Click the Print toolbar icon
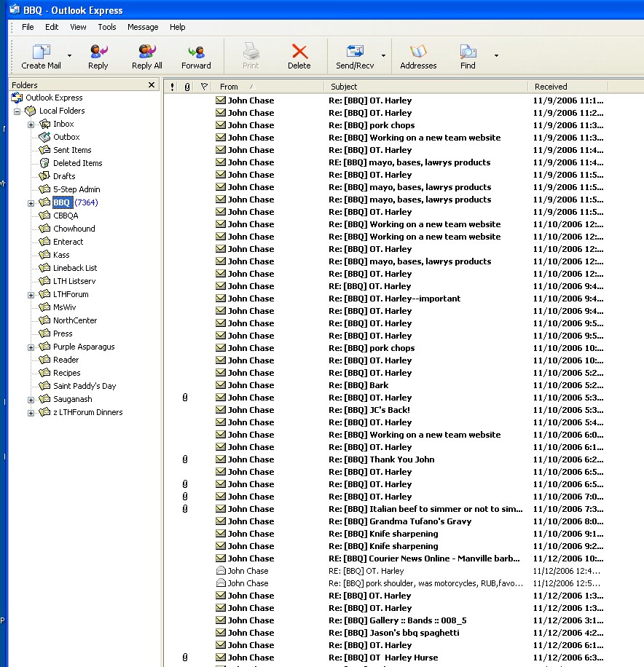The width and height of the screenshot is (644, 667). pos(251,52)
